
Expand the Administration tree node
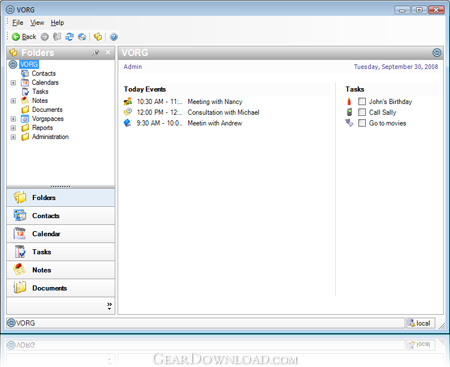point(13,137)
